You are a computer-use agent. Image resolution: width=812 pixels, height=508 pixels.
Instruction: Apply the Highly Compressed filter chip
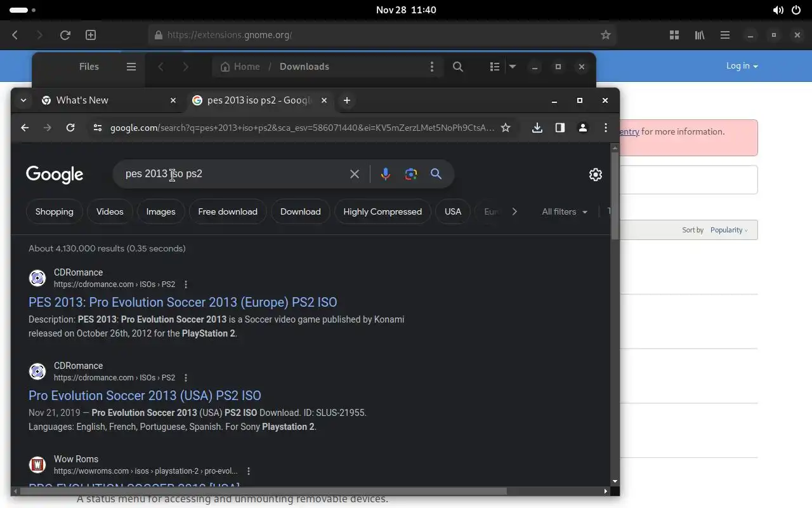(x=383, y=211)
